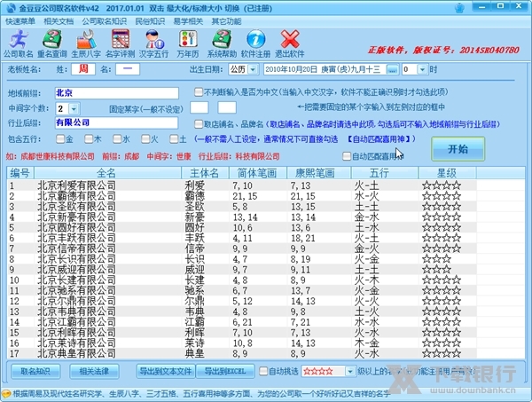The height and width of the screenshot is (402, 532).
Task: Sort by 五行 column header
Action: coord(385,173)
